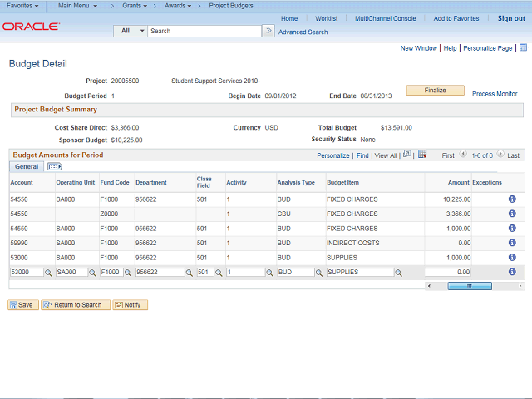Image resolution: width=532 pixels, height=399 pixels.
Task: Click the info icon on the CBU row
Action: (512, 214)
